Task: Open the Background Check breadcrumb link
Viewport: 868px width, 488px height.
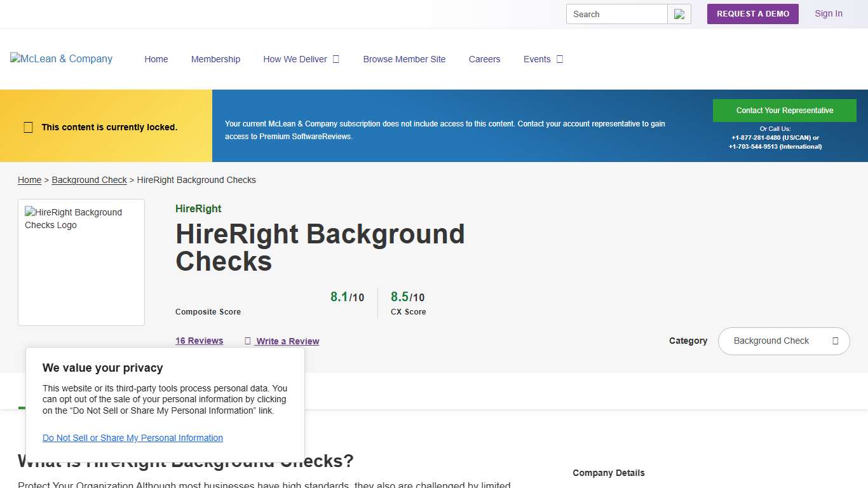Action: tap(89, 180)
